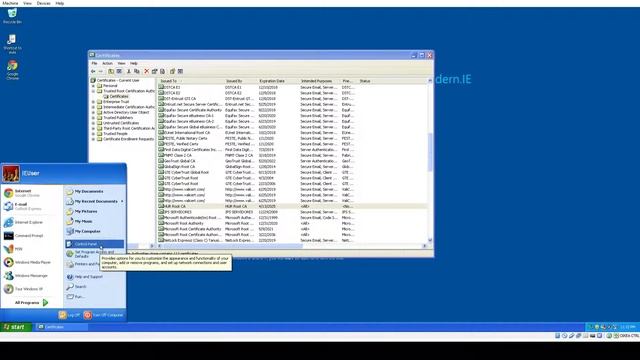Click the certificate list horizontal scrollbar thumb
The height and width of the screenshot is (360, 640).
click(233, 246)
